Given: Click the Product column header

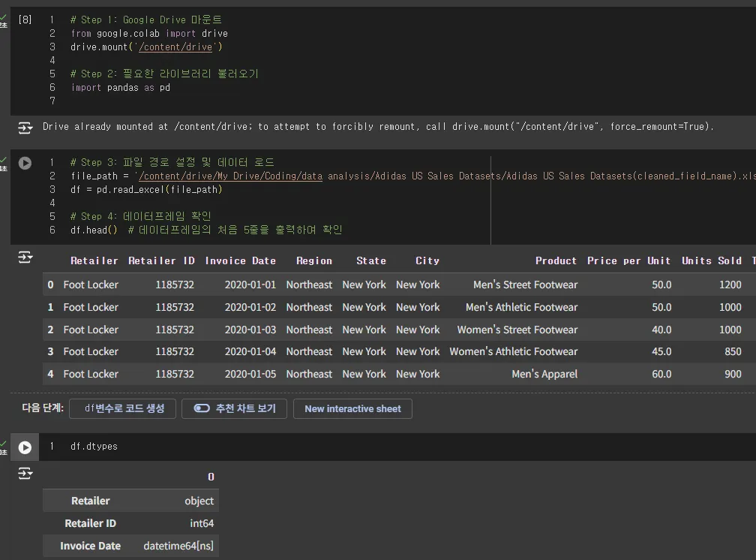Looking at the screenshot, I should coord(556,260).
